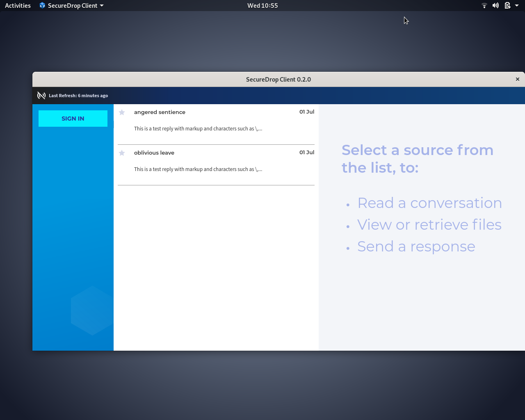
Task: Expand the system menu arrow
Action: click(517, 5)
